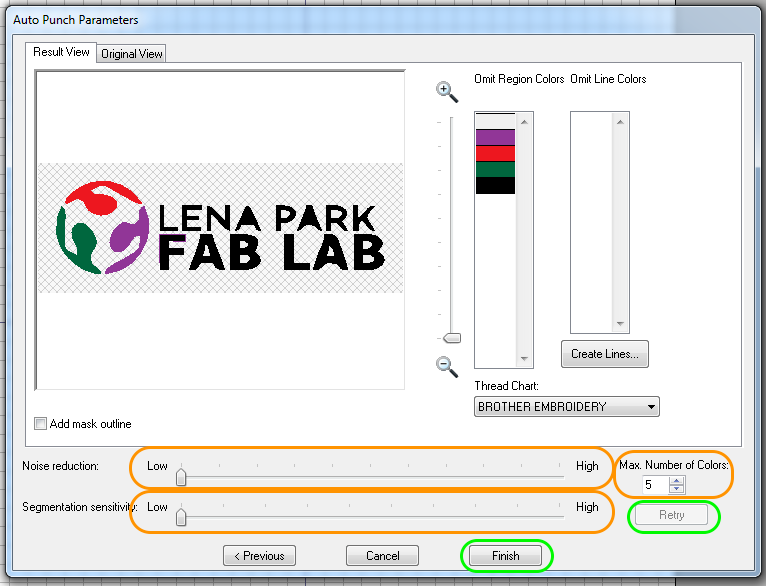This screenshot has width=766, height=586.
Task: Decrease Max. Number of Colors with down arrow
Action: pos(677,488)
